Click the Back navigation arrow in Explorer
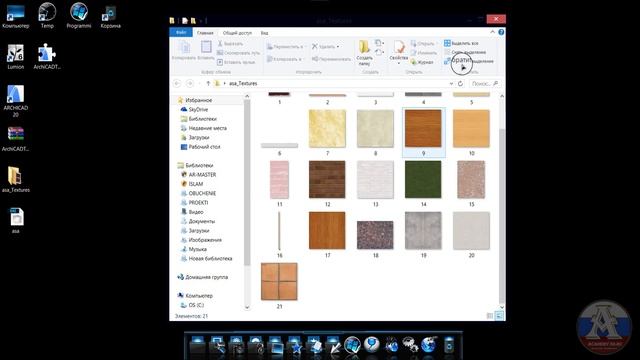Image resolution: width=640 pixels, height=360 pixels. pos(177,83)
